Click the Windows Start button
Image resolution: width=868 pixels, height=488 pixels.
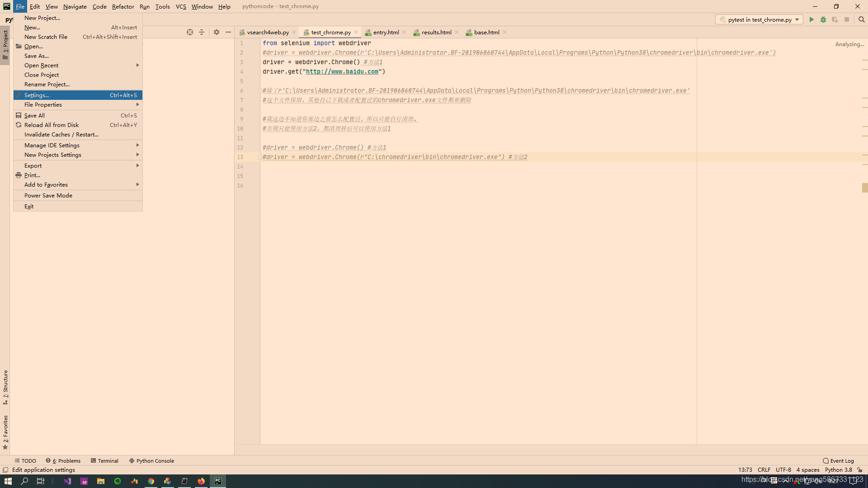(8, 481)
